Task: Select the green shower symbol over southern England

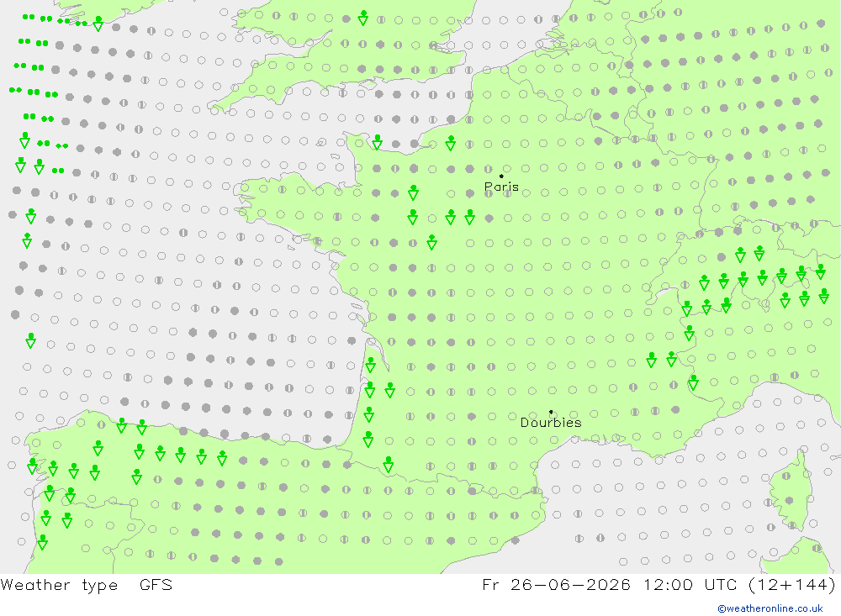Action: pos(363,18)
